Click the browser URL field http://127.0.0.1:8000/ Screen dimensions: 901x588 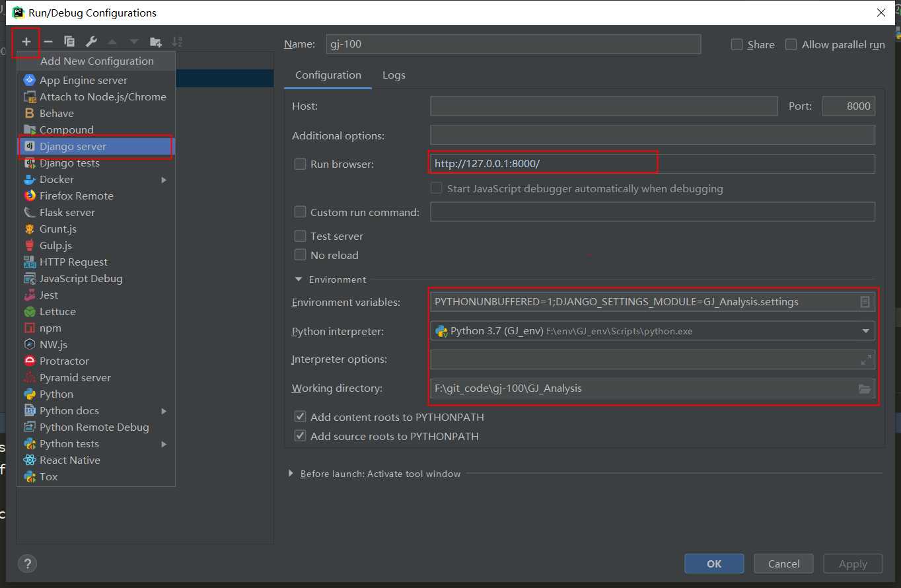coord(653,164)
